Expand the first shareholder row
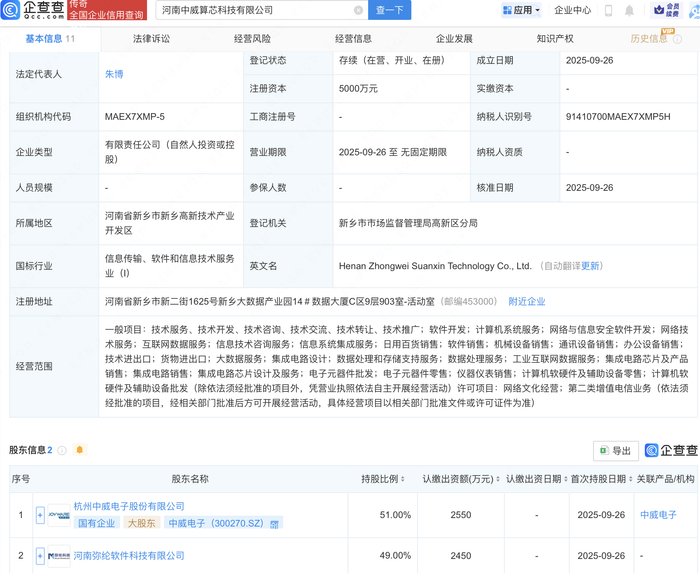 click(x=40, y=515)
